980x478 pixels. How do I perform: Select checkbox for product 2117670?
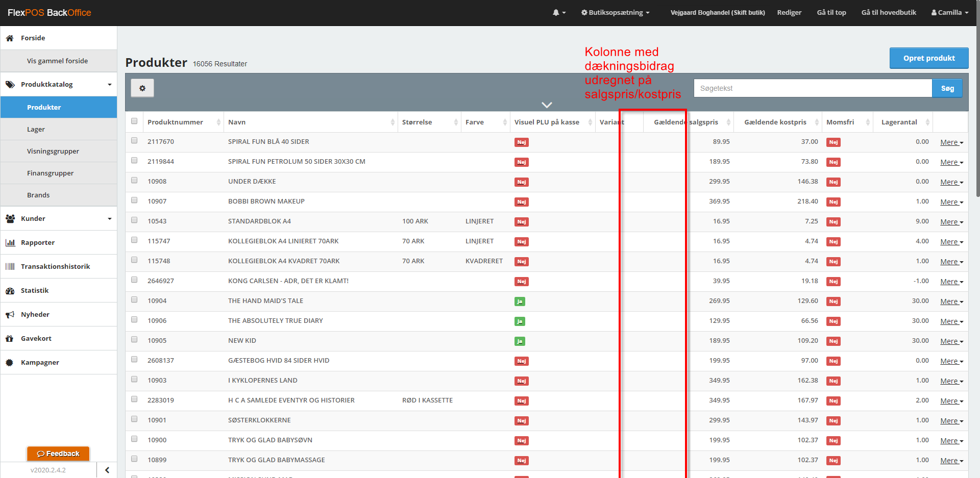134,141
